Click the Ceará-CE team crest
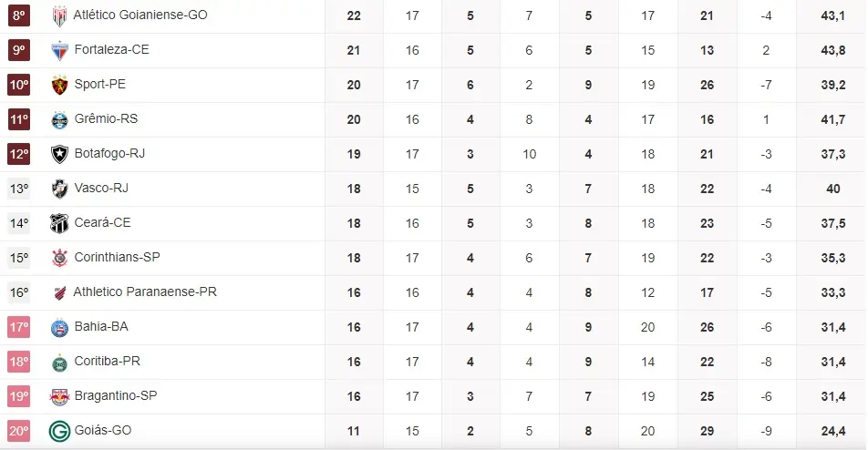 [59, 223]
